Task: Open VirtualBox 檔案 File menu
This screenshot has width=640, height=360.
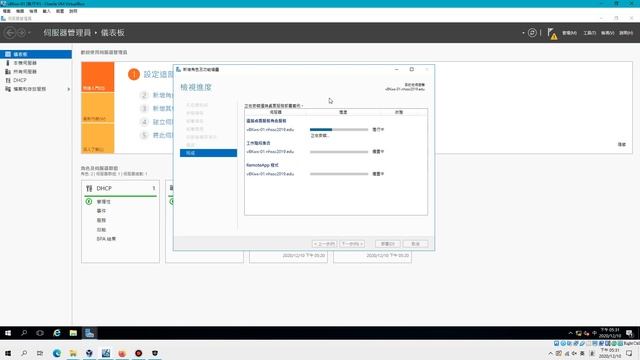Action: pyautogui.click(x=7, y=11)
